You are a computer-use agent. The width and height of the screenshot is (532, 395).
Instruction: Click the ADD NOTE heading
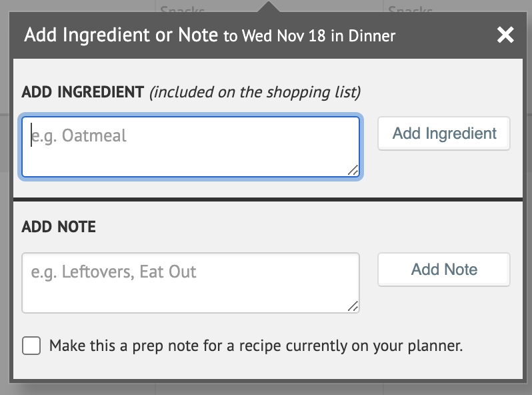[x=59, y=227]
